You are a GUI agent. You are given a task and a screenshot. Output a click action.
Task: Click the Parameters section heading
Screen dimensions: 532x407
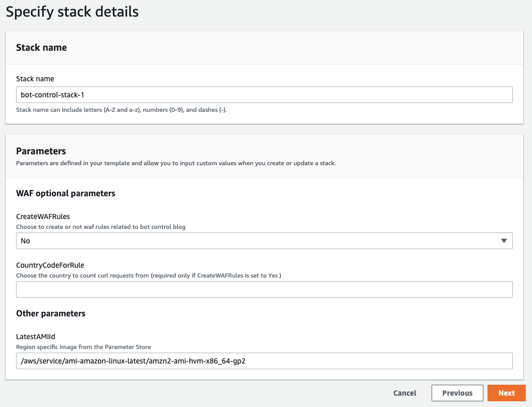[41, 151]
